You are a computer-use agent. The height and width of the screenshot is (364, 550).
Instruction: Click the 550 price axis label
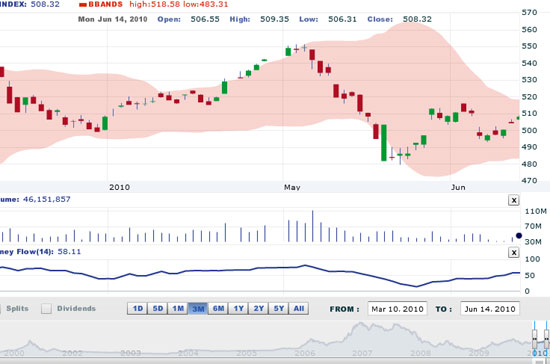coord(529,46)
